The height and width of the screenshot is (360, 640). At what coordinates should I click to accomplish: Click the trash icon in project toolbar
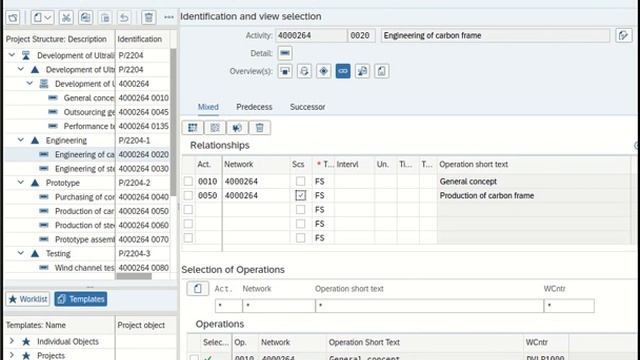(149, 18)
